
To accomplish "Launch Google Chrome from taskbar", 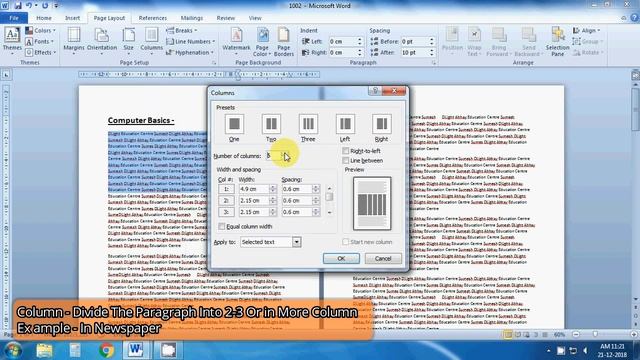I will pos(107,350).
